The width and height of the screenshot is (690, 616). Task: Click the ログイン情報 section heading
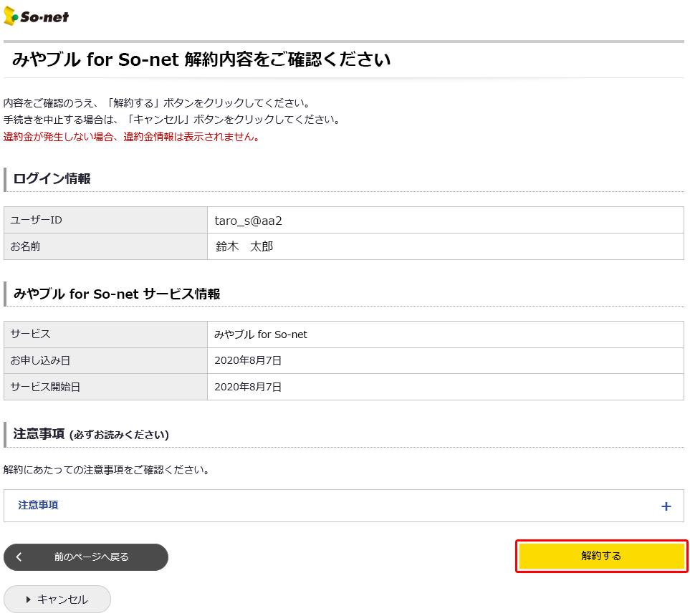pos(52,180)
